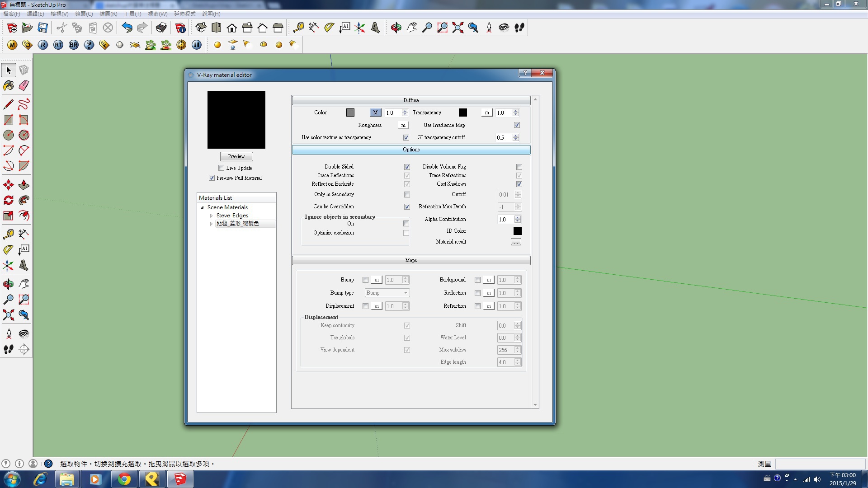Open the 工具(T) menu
The image size is (868, 488).
click(132, 14)
